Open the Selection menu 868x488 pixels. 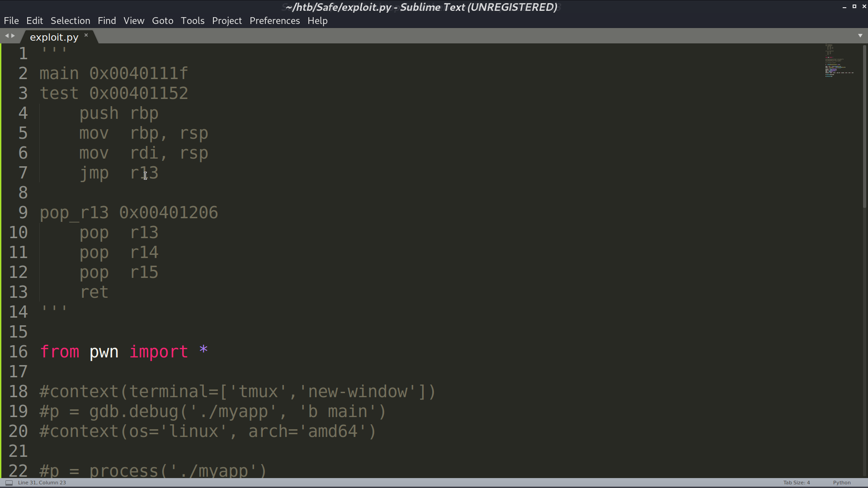pyautogui.click(x=70, y=21)
